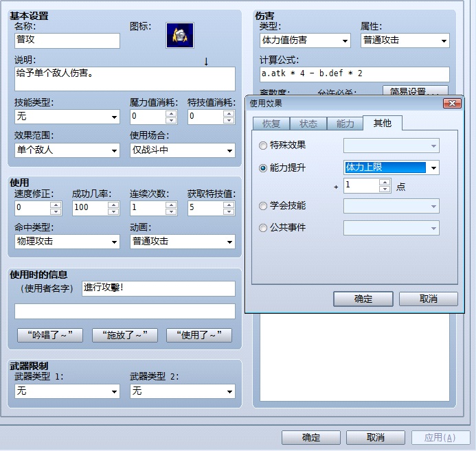Decrease the 获取特技值 value
This screenshot has height=451, width=476.
point(229,211)
